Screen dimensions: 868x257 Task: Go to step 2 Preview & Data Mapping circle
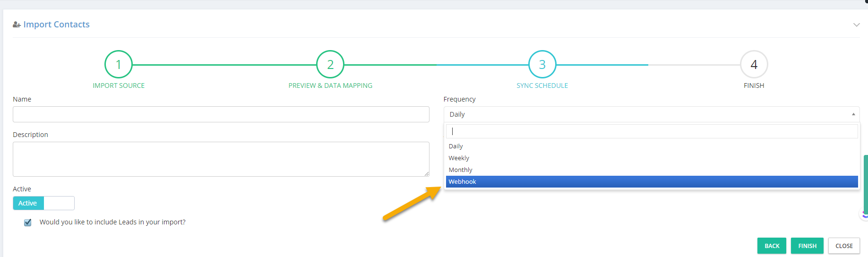[330, 64]
